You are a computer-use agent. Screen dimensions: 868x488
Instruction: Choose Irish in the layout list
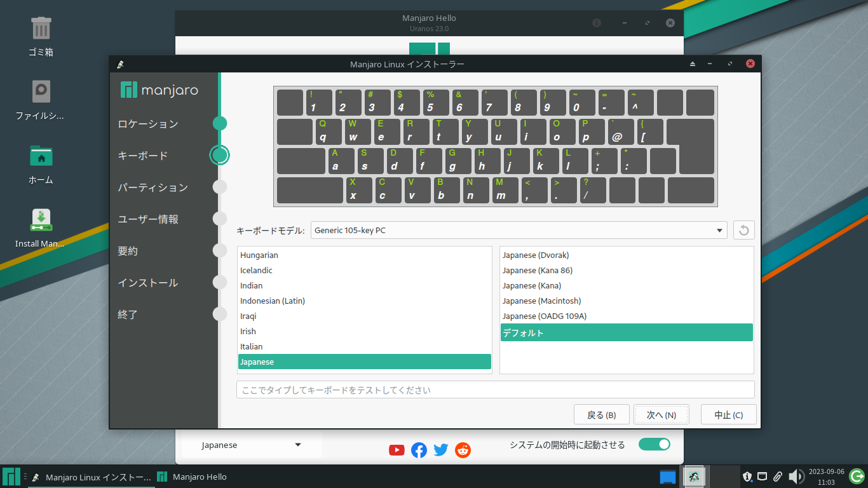365,331
